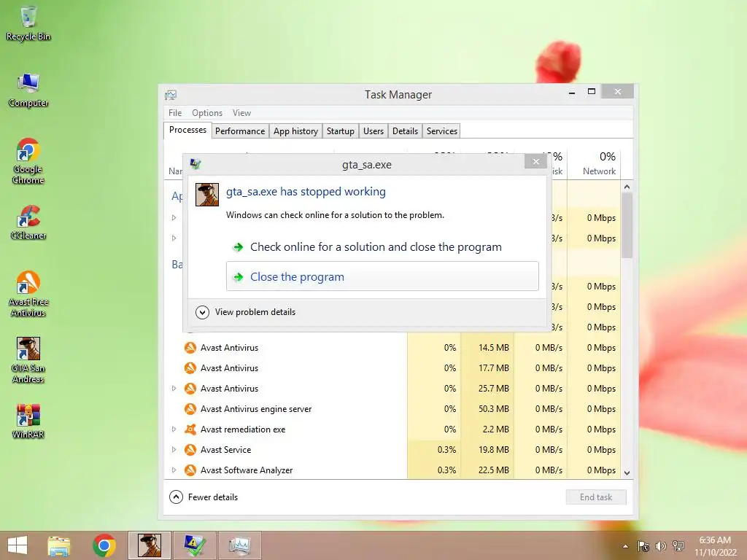This screenshot has height=560, width=747.
Task: Click the Avast remediation exe icon
Action: coord(190,429)
